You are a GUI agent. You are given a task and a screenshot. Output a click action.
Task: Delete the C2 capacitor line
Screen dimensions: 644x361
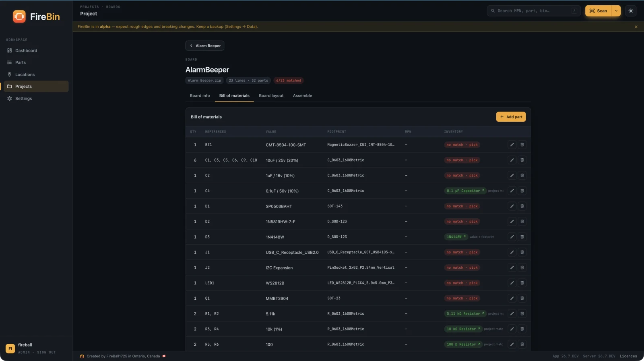tap(522, 176)
